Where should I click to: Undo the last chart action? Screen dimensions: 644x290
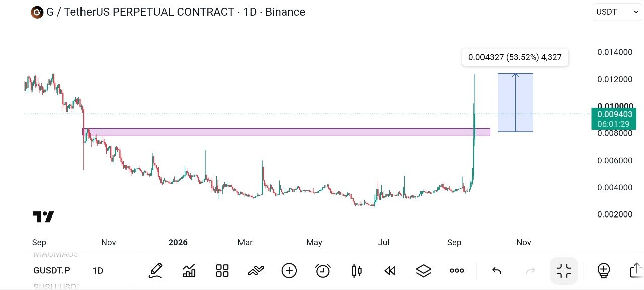497,271
